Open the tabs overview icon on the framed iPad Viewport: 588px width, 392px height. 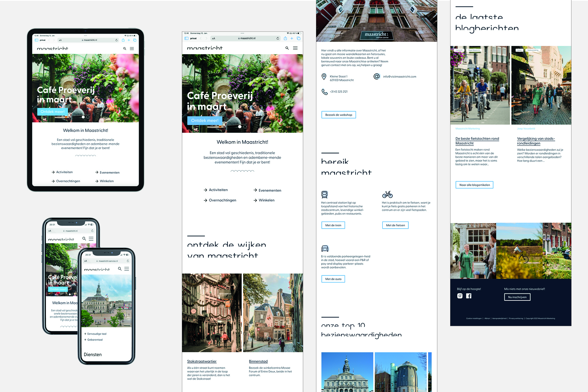click(x=135, y=40)
